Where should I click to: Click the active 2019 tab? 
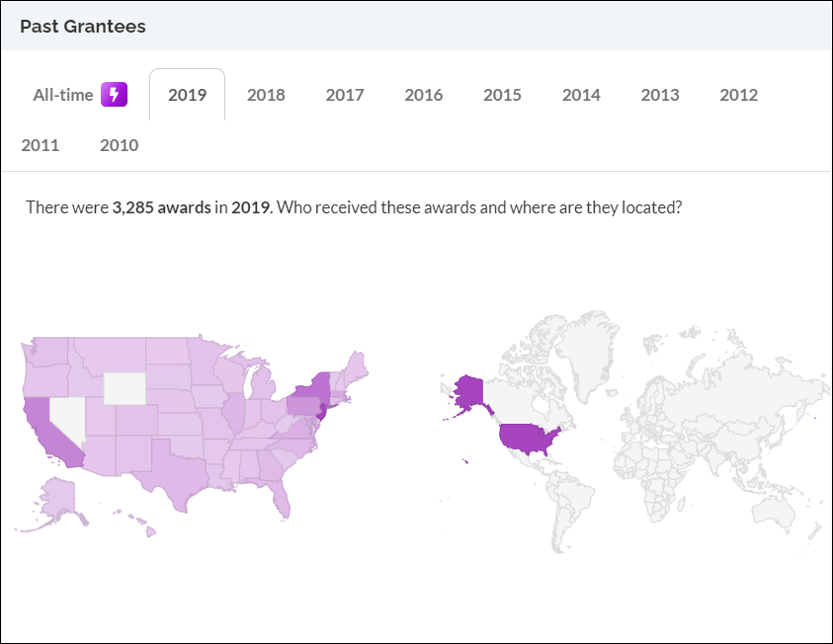pos(187,95)
